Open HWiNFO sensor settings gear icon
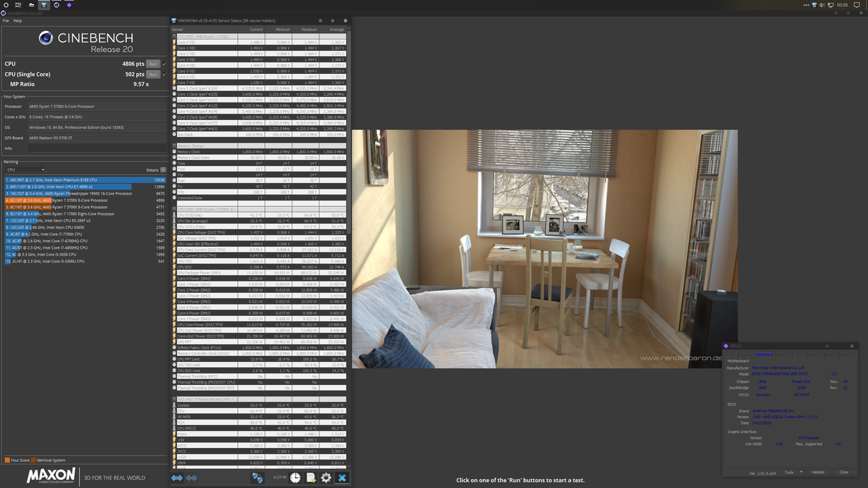The image size is (868, 488). point(326,478)
